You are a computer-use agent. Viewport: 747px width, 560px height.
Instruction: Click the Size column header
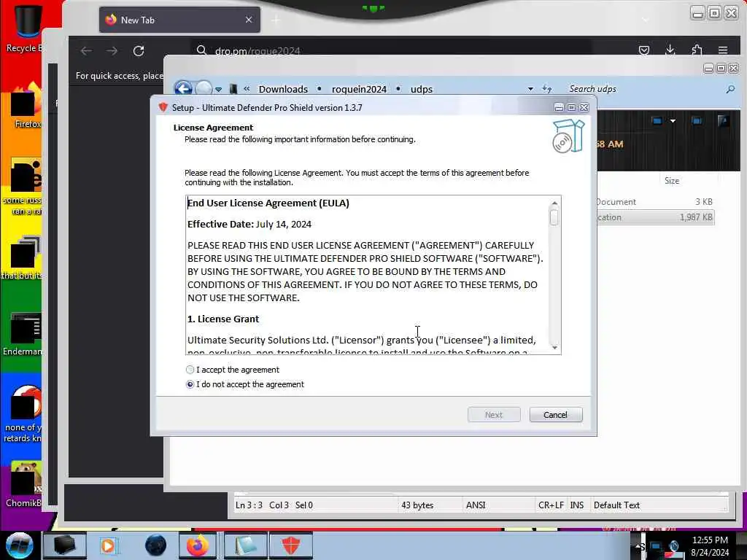click(672, 181)
